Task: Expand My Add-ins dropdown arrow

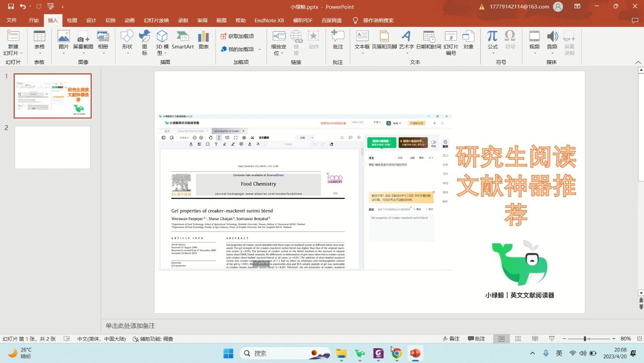Action: pyautogui.click(x=260, y=49)
